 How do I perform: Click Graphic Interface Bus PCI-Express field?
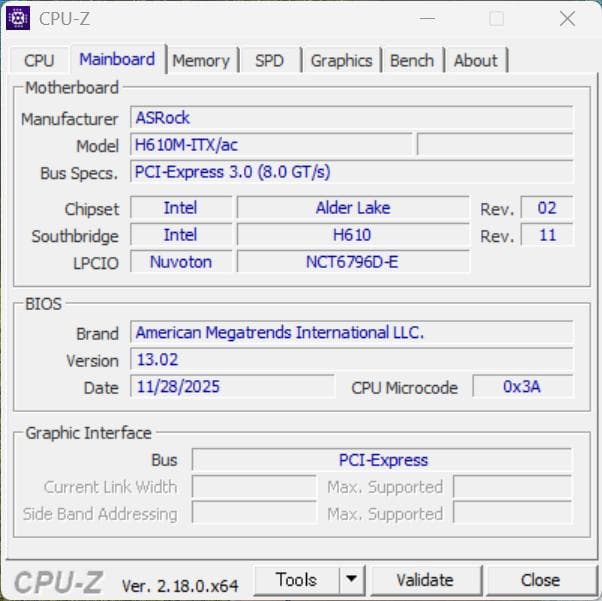[382, 460]
